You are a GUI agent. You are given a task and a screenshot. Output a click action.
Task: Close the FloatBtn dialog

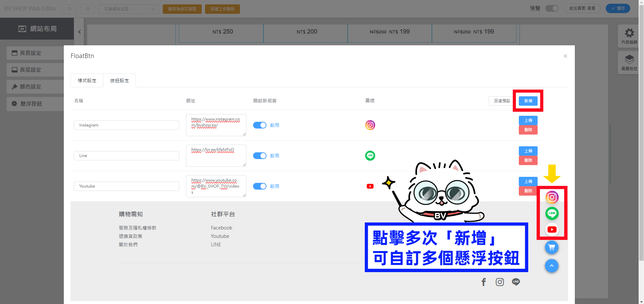565,56
